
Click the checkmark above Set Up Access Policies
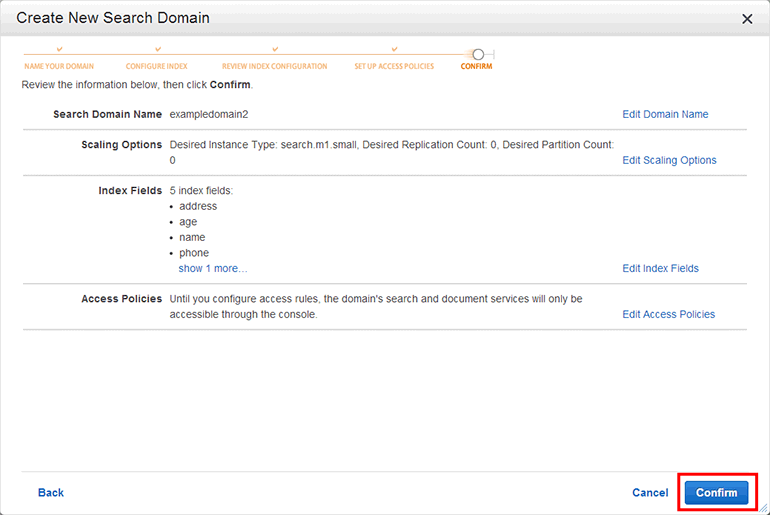pos(394,49)
